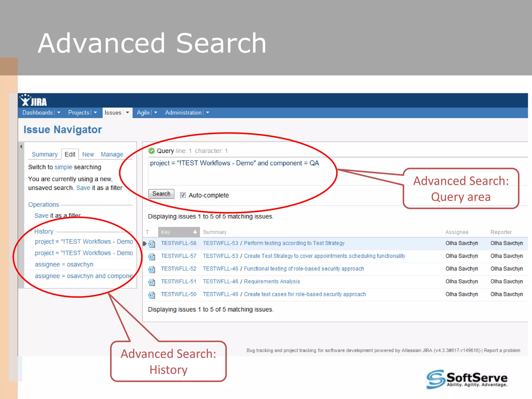Image resolution: width=532 pixels, height=399 pixels.
Task: Sort by Key column descending arrow
Action: pyautogui.click(x=195, y=232)
